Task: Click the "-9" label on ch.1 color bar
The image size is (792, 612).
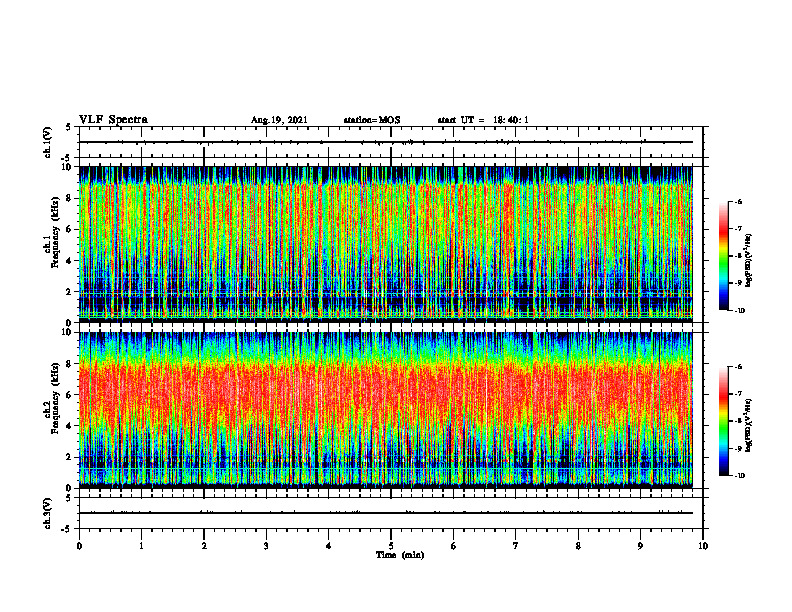Action: [x=739, y=283]
